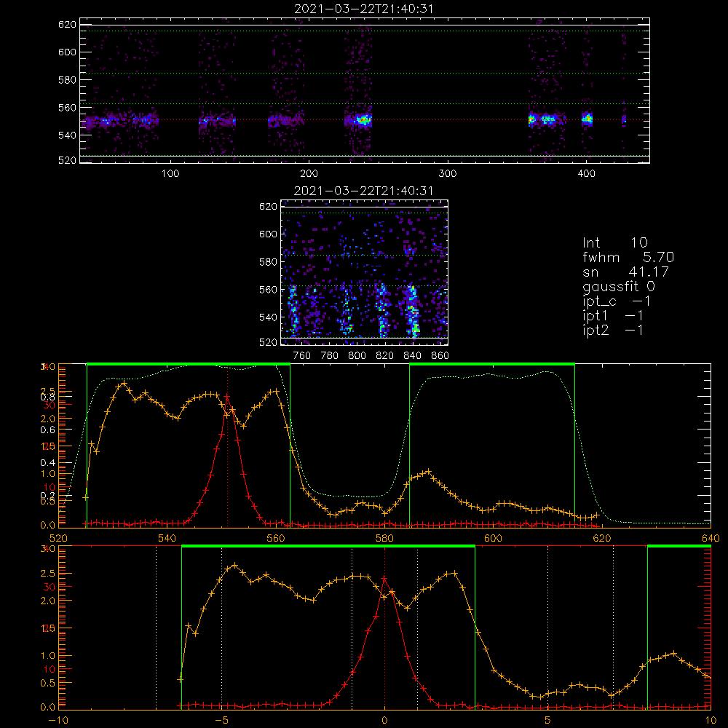The width and height of the screenshot is (728, 728).
Task: Click the bright vertical streak near 840 in middle image
Action: [x=412, y=311]
